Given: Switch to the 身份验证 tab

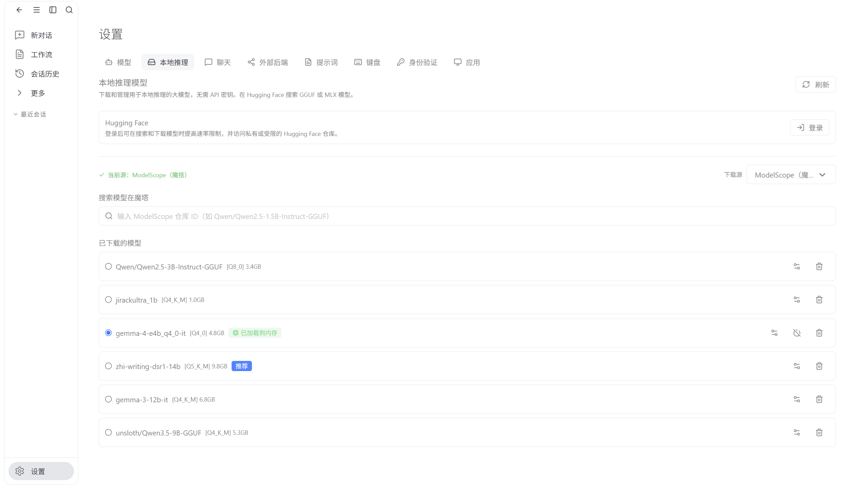Looking at the screenshot, I should click(417, 62).
